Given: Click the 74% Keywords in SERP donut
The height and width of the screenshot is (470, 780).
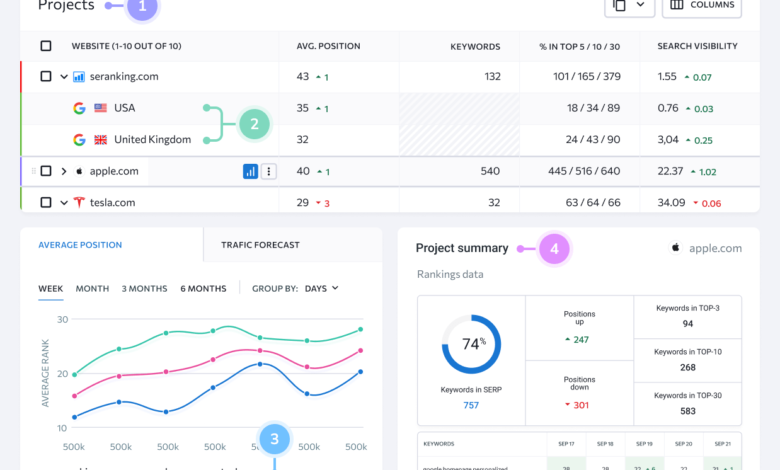Looking at the screenshot, I should point(471,344).
